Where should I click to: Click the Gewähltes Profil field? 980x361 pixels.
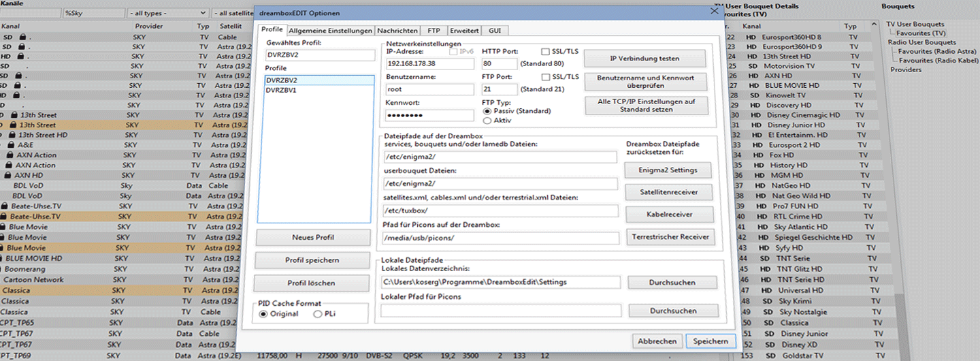coord(321,55)
